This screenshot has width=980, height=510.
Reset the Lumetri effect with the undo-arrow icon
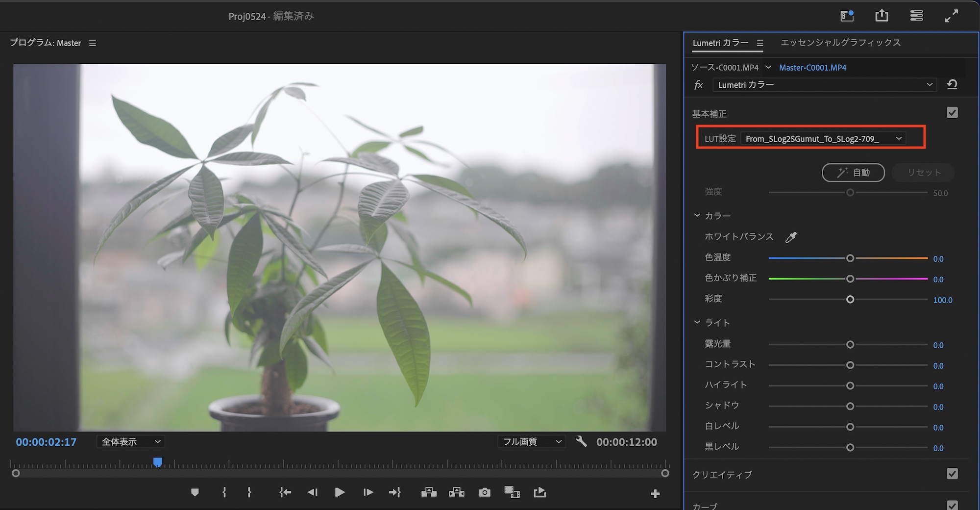[x=952, y=84]
